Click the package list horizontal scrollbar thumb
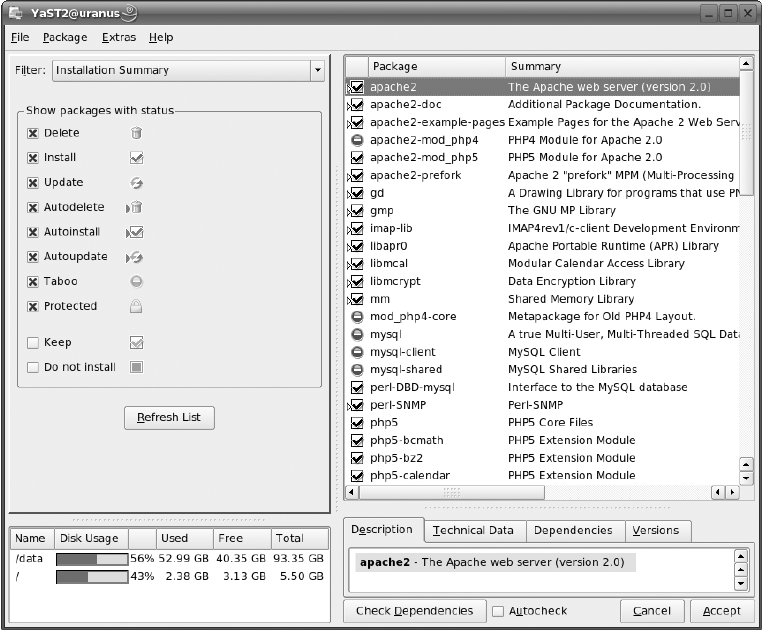Image resolution: width=764 pixels, height=633 pixels. [452, 493]
